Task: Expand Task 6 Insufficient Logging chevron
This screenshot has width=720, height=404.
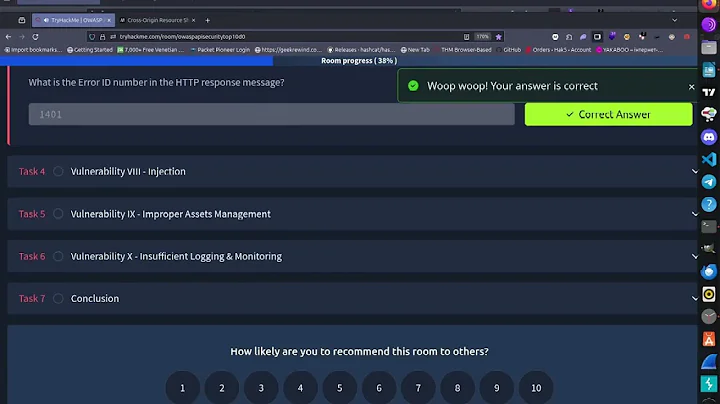Action: point(694,256)
